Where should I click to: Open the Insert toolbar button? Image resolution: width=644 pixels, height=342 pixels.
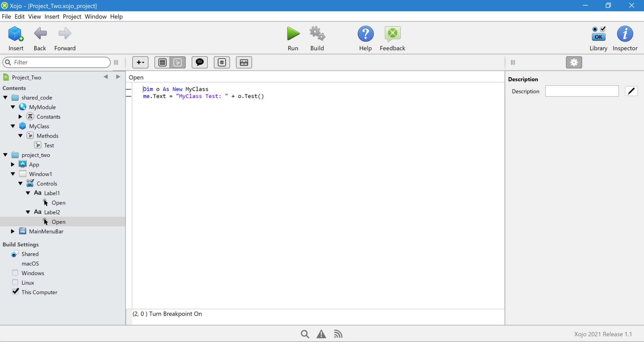(x=16, y=38)
